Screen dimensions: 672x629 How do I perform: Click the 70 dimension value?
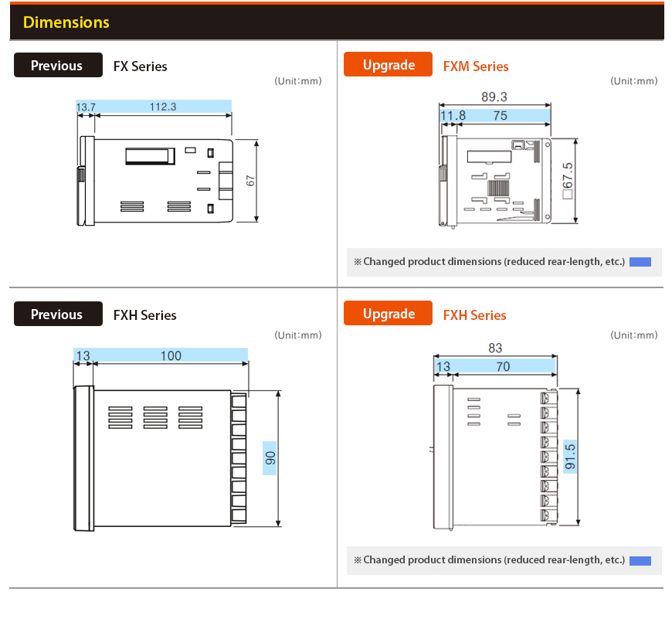[x=503, y=366]
